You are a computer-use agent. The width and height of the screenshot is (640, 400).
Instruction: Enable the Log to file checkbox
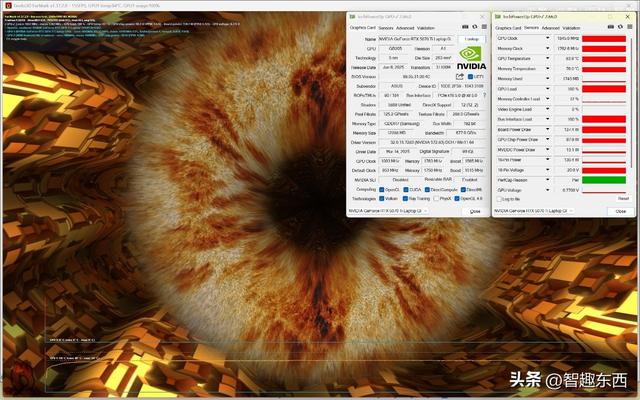[x=499, y=199]
